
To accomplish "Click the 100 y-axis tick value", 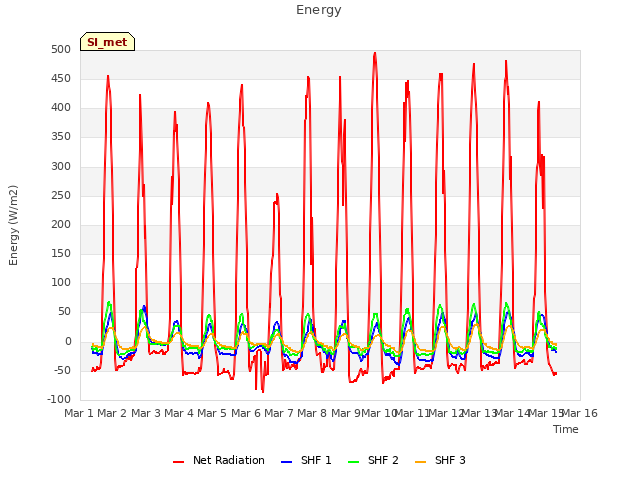I will coord(61,283).
